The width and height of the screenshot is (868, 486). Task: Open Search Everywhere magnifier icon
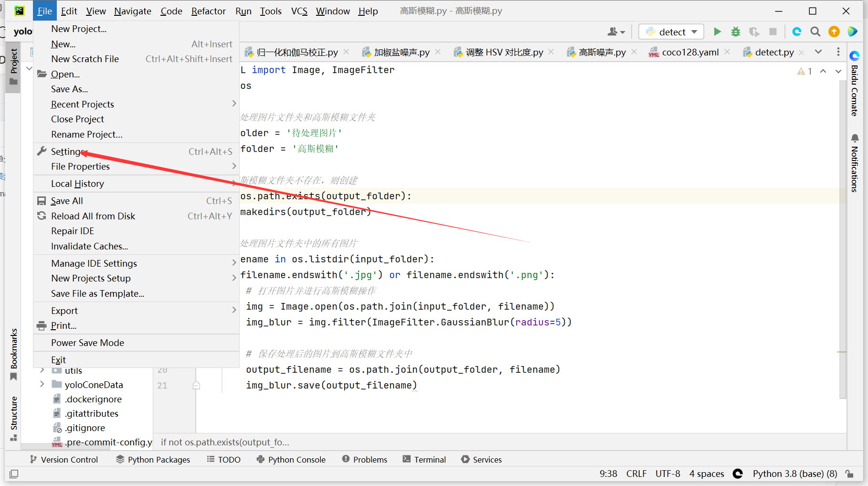(815, 32)
